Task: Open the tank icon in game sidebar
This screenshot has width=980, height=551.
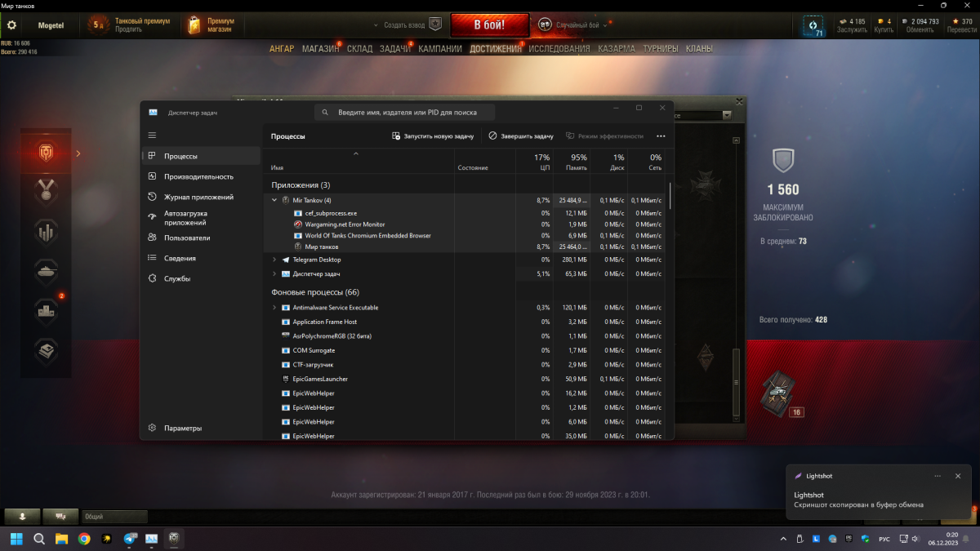Action: click(46, 271)
